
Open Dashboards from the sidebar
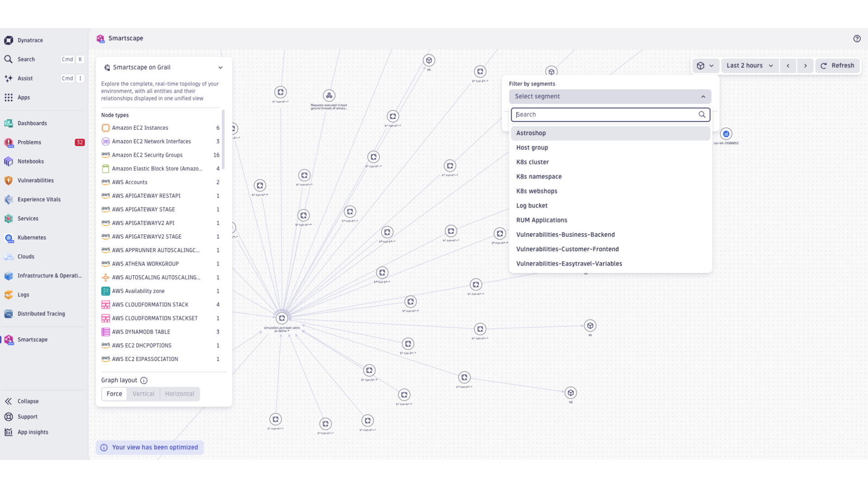point(33,123)
